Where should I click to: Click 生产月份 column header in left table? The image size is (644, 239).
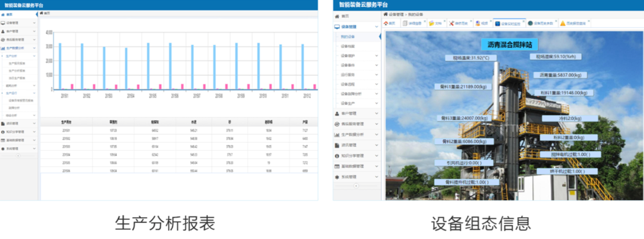(x=66, y=122)
